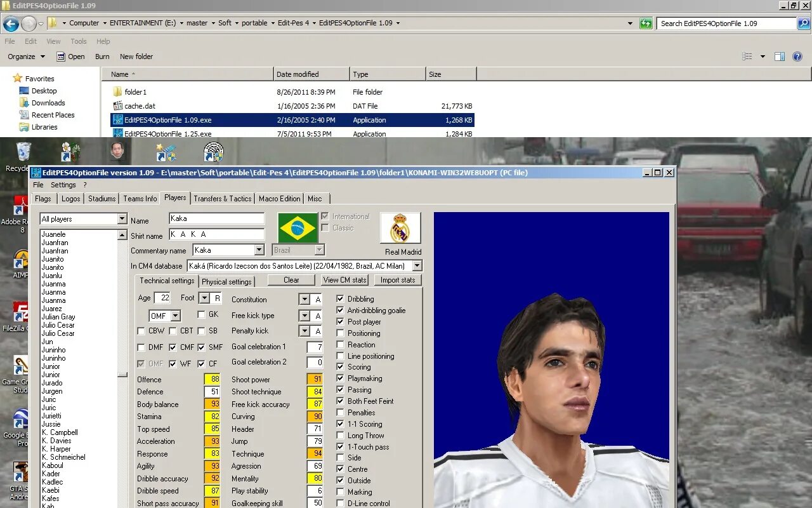Click the Import stats button
Screen dimensions: 812x508
point(398,280)
